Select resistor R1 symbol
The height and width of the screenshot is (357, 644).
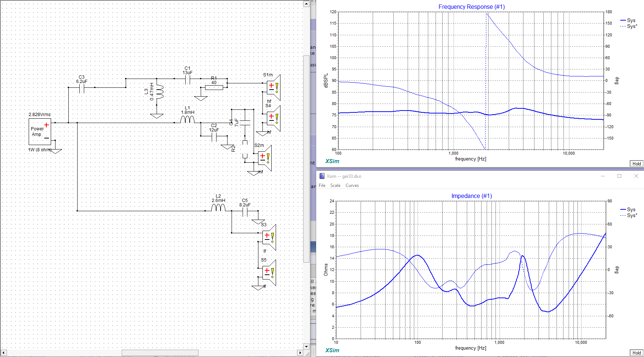pyautogui.click(x=214, y=87)
